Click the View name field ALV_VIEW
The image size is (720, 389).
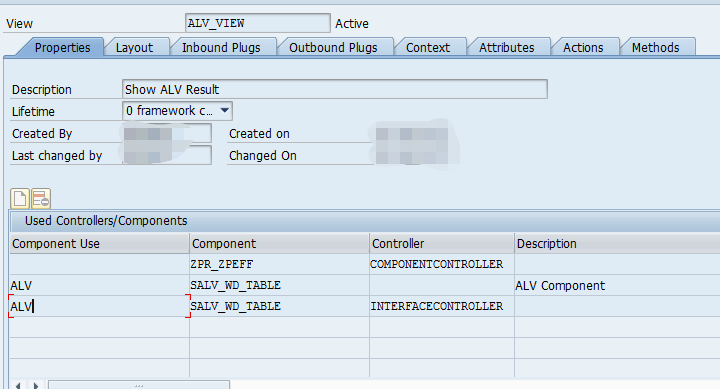click(x=258, y=23)
